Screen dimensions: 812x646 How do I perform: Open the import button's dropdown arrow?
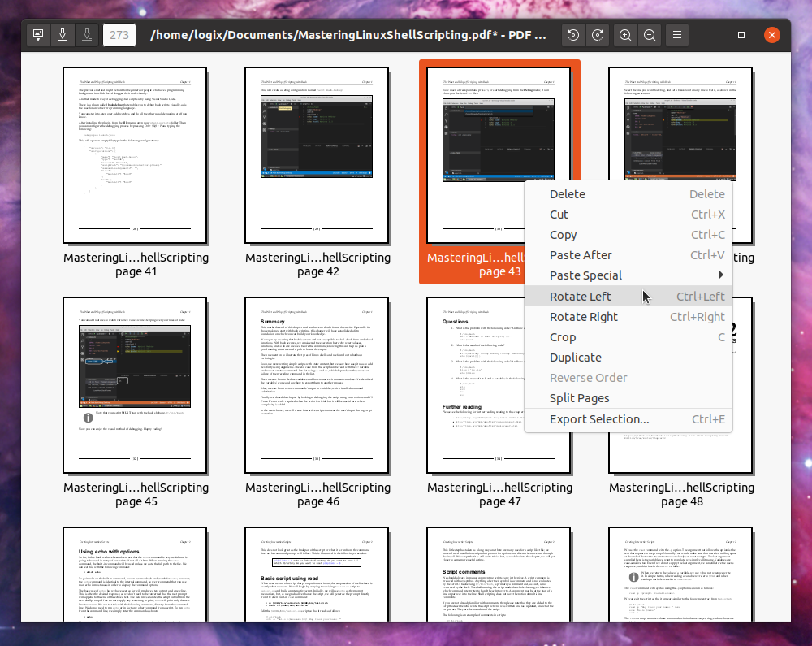38,40
